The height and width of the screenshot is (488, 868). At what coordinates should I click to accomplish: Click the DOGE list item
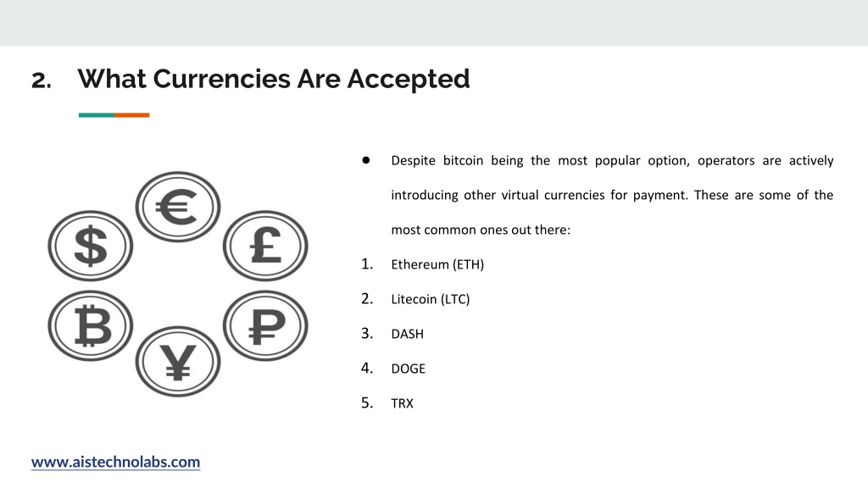408,369
